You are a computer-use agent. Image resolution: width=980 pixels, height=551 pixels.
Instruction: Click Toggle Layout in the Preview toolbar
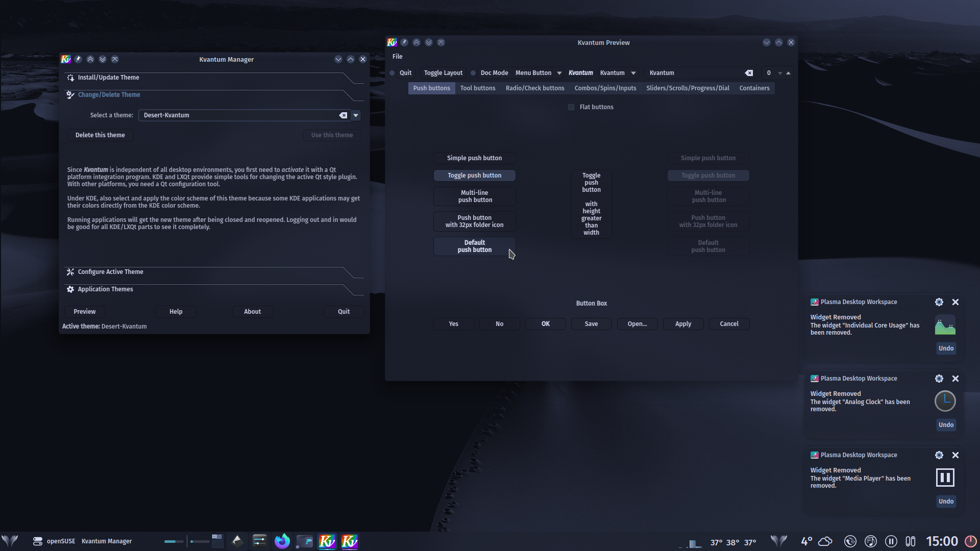tap(443, 73)
